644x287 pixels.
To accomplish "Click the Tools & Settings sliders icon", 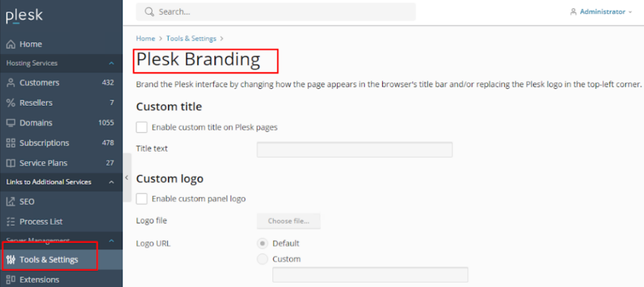I will 11,260.
